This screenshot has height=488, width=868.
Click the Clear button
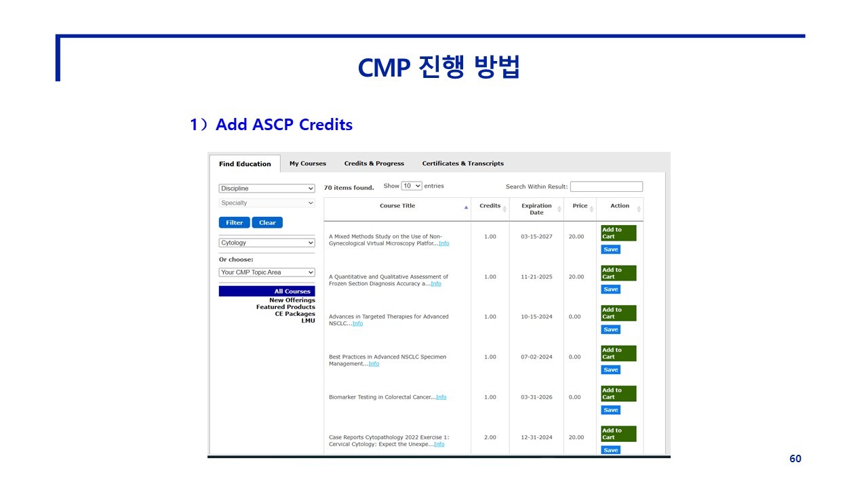pyautogui.click(x=267, y=222)
